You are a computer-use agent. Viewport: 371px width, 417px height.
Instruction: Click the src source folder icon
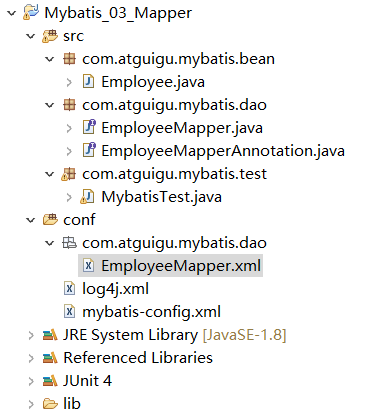tap(50, 36)
